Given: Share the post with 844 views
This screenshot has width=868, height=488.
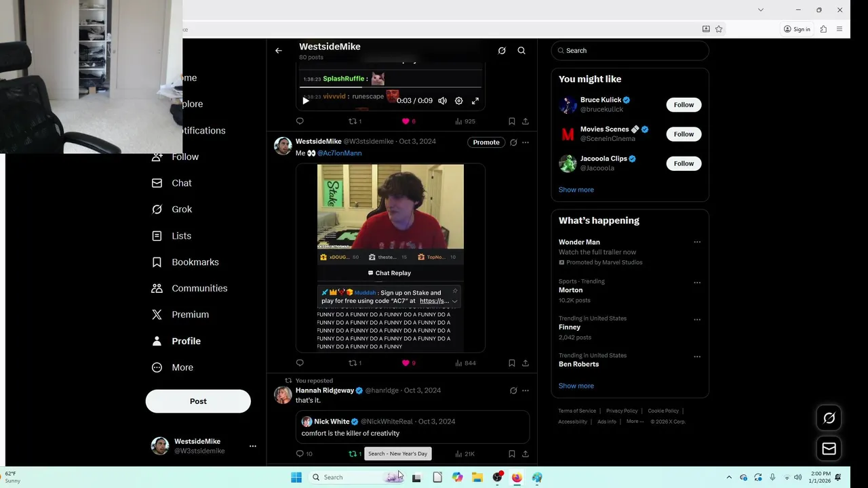Looking at the screenshot, I should 526,363.
